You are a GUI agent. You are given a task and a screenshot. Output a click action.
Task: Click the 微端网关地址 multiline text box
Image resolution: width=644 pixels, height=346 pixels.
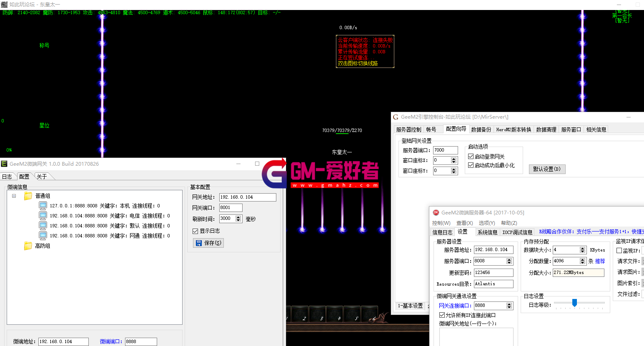(x=476, y=337)
